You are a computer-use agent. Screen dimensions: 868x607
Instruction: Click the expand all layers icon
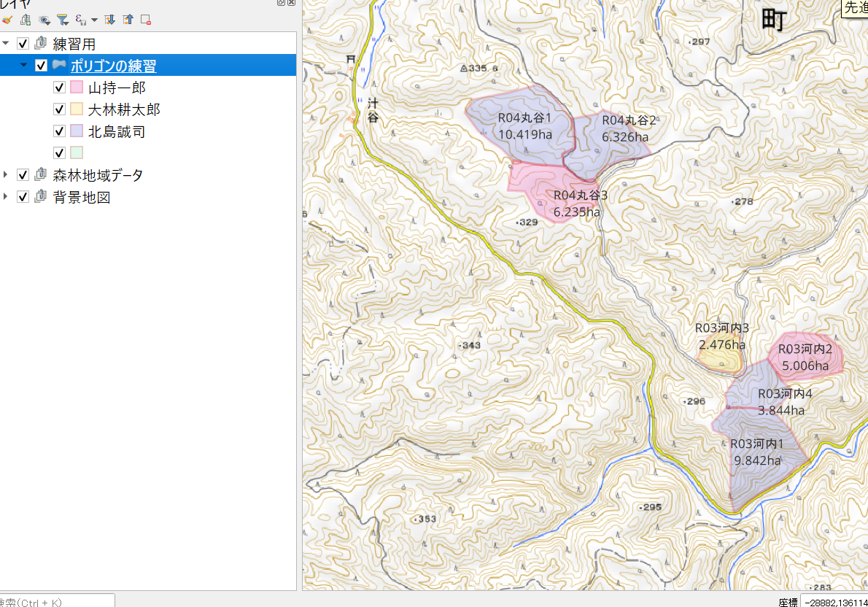click(x=109, y=20)
